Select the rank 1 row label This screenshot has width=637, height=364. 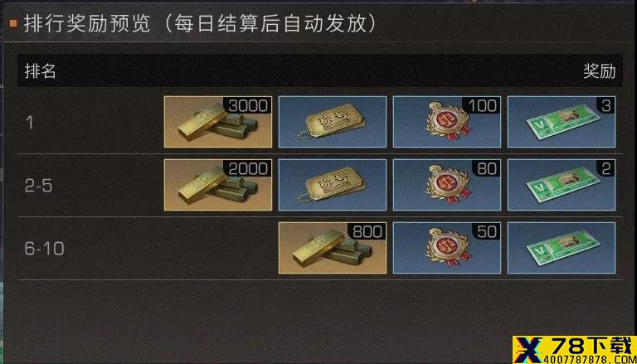[29, 123]
